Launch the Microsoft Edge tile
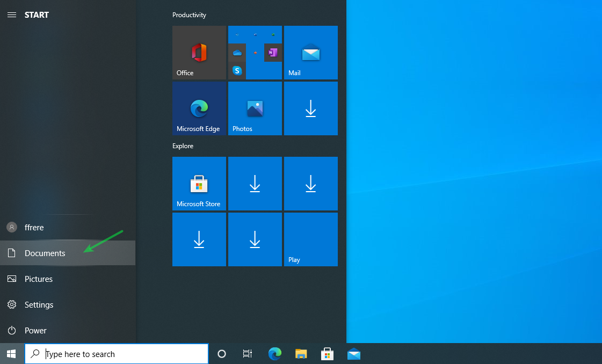The height and width of the screenshot is (364, 602). [x=199, y=108]
